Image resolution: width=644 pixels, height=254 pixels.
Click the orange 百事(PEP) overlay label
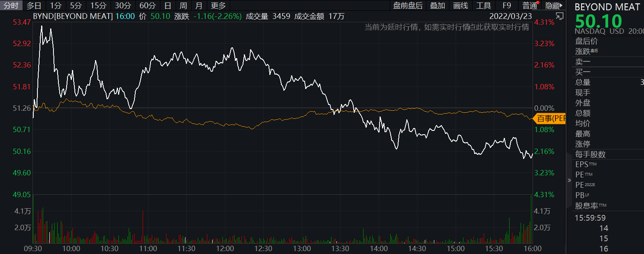(x=550, y=119)
